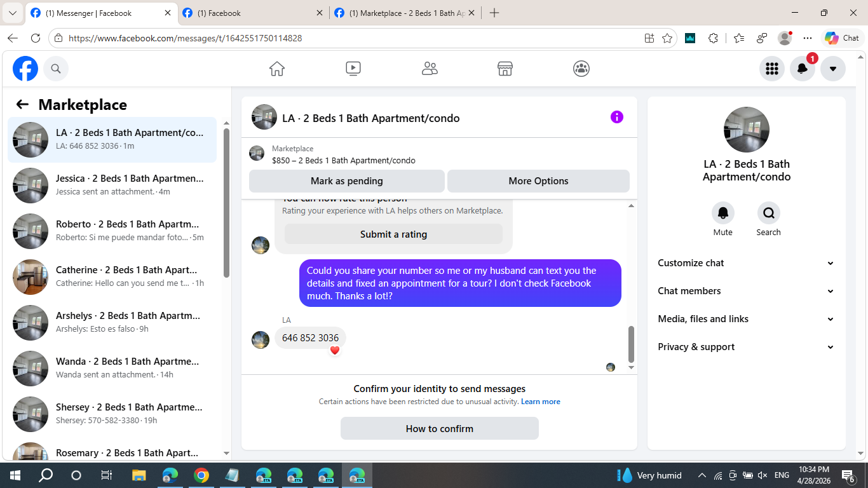
Task: Click Submit a rating button
Action: click(x=393, y=234)
